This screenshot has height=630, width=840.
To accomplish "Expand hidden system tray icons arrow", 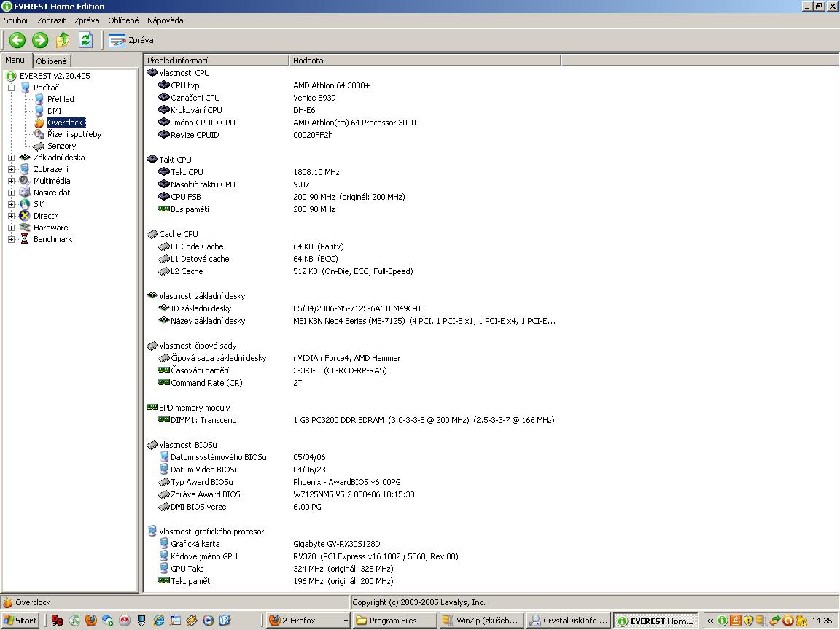I will click(x=709, y=621).
